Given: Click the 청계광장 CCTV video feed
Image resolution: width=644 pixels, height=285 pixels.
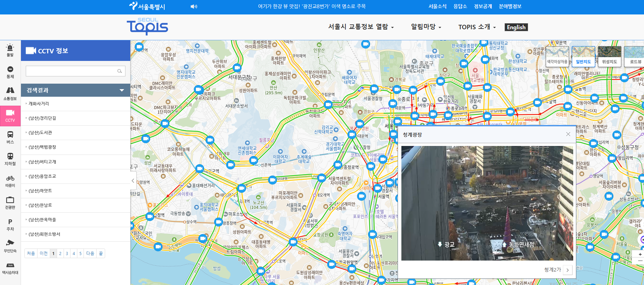Looking at the screenshot, I should pyautogui.click(x=487, y=203).
